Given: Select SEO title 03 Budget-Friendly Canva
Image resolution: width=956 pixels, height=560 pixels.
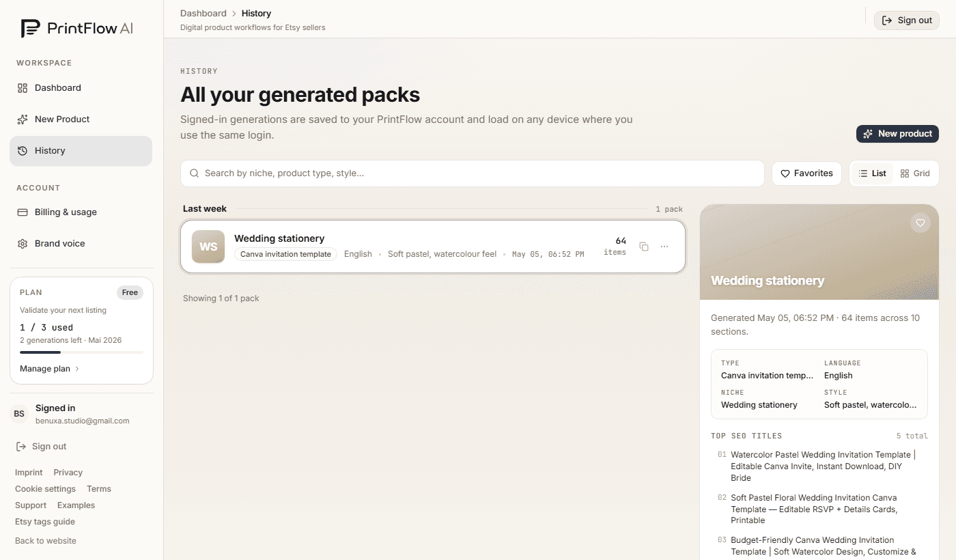Looking at the screenshot, I should click(819, 546).
